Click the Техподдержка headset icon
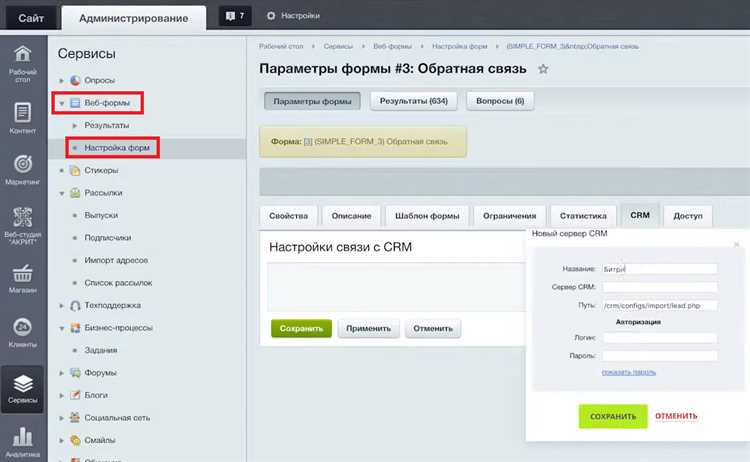This screenshot has width=750, height=462. 75,305
